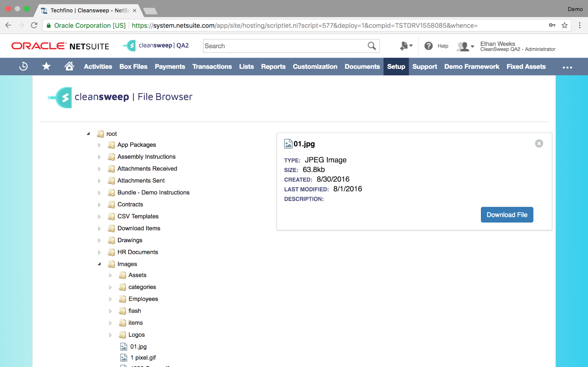Image resolution: width=588 pixels, height=367 pixels.
Task: Collapse the Images folder
Action: (x=99, y=264)
